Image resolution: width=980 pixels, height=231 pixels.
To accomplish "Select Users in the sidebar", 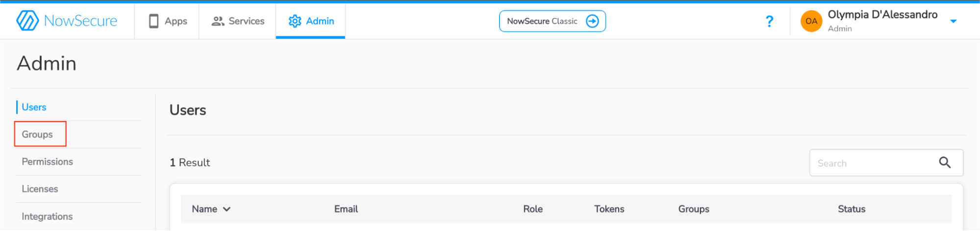I will tap(34, 107).
